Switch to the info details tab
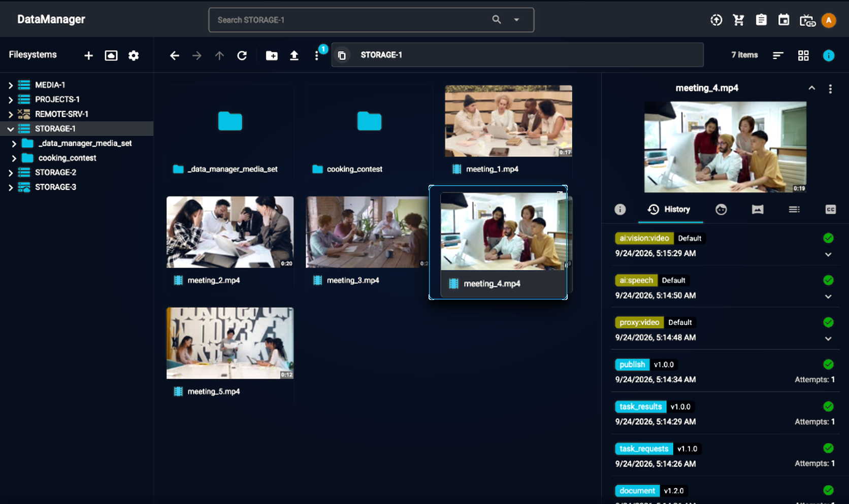Viewport: 849px width, 504px height. coord(620,209)
